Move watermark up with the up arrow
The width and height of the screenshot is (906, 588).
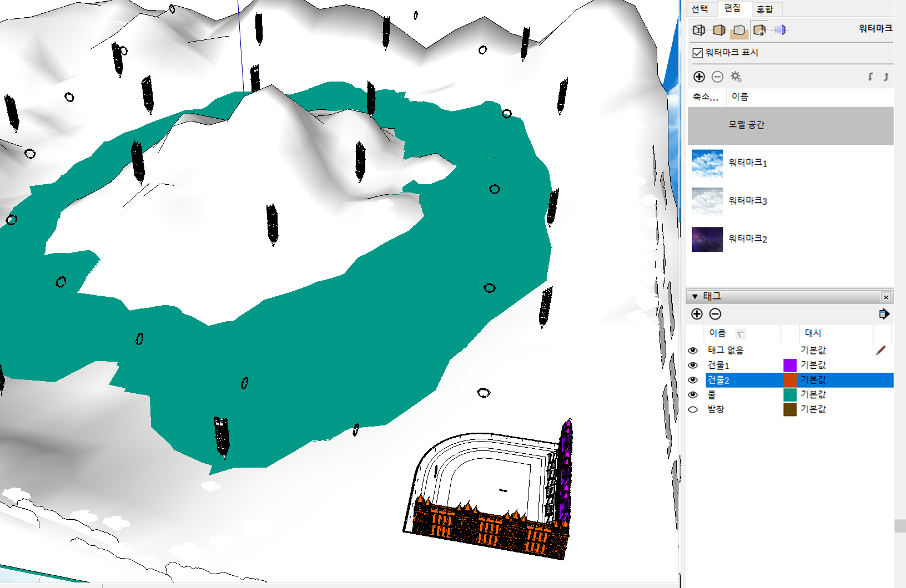[886, 77]
